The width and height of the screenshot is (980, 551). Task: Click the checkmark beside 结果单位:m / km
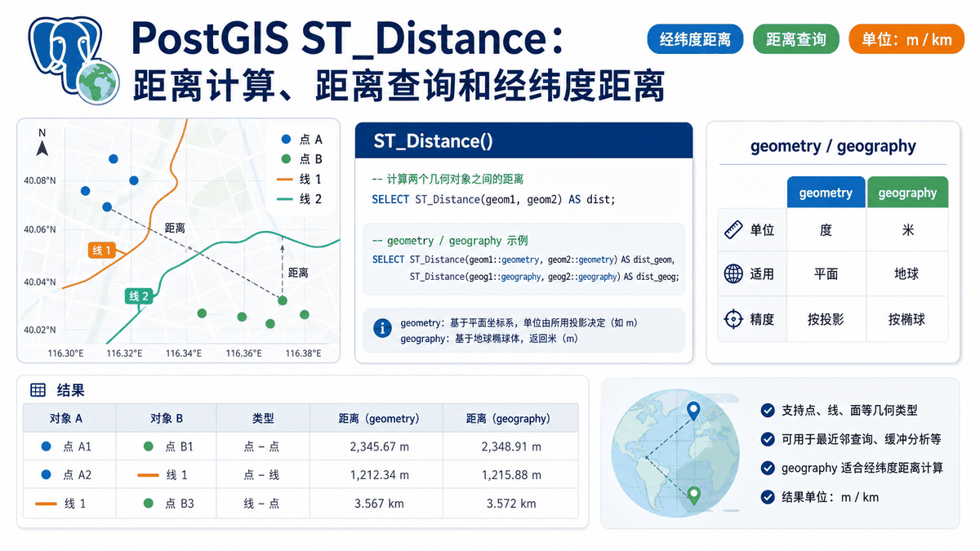click(x=767, y=496)
